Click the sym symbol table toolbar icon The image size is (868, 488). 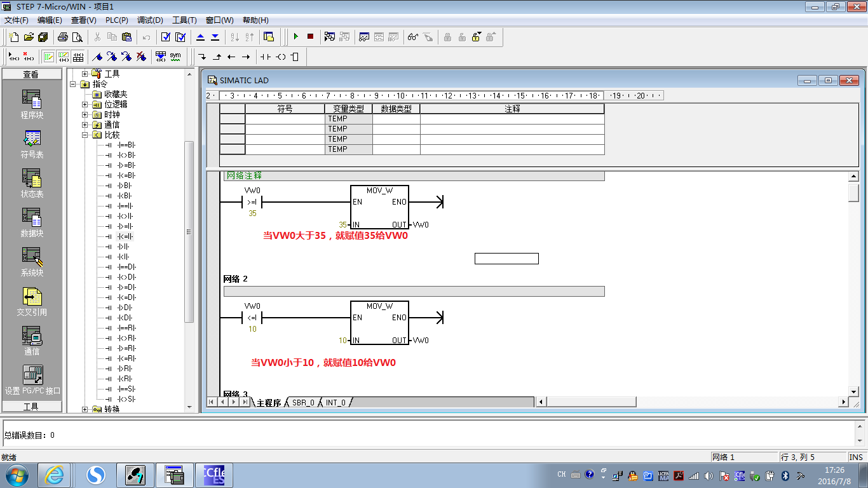175,57
